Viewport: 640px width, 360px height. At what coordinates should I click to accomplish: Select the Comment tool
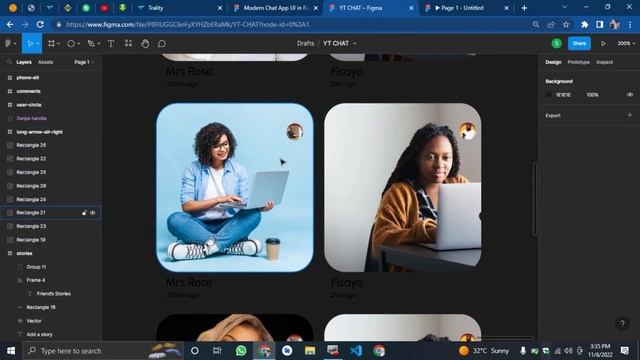162,43
